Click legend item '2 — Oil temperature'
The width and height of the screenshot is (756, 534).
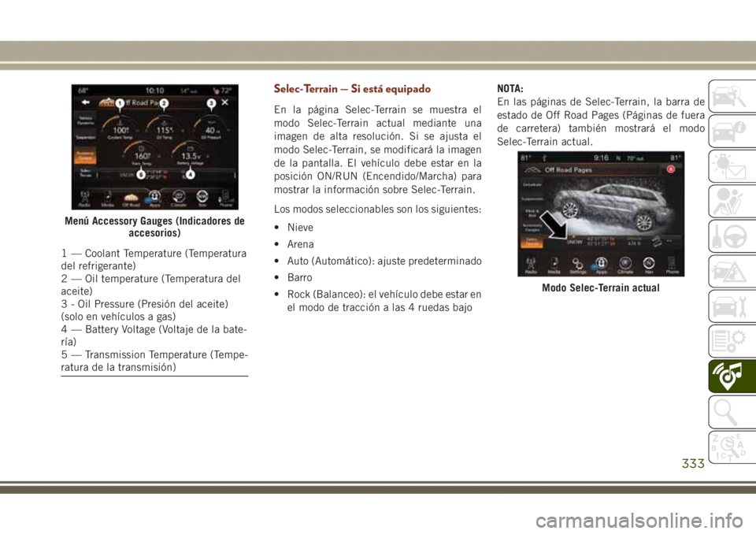click(x=150, y=285)
